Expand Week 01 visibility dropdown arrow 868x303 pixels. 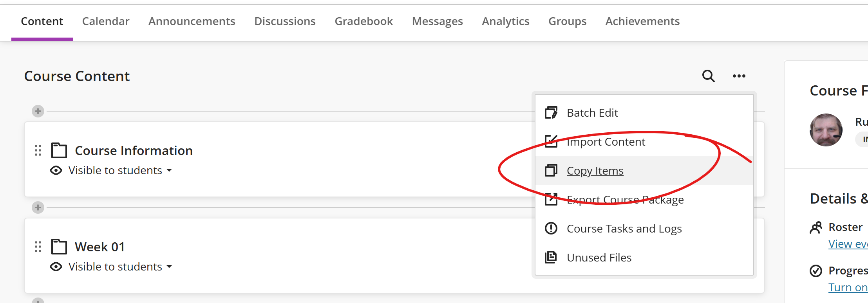click(x=169, y=267)
